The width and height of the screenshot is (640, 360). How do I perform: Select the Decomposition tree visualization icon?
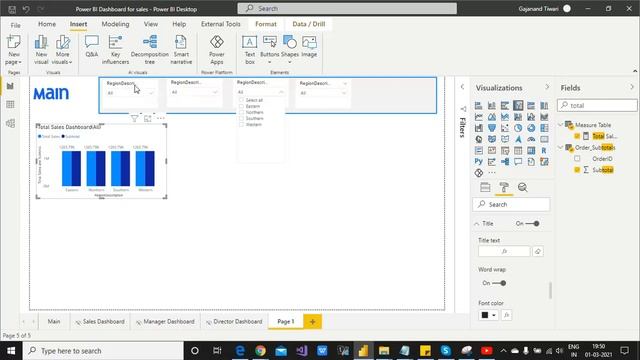504,162
